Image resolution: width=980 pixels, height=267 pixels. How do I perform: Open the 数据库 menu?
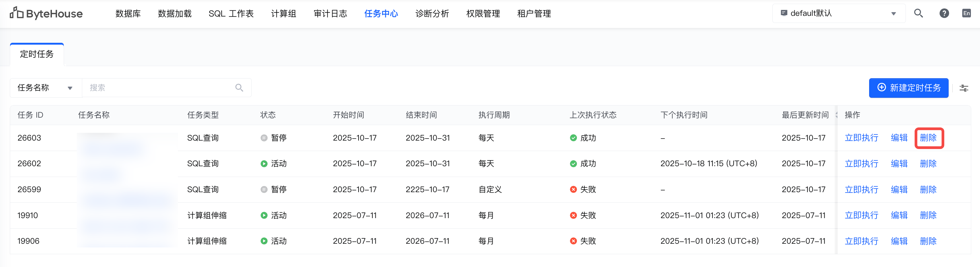(128, 14)
